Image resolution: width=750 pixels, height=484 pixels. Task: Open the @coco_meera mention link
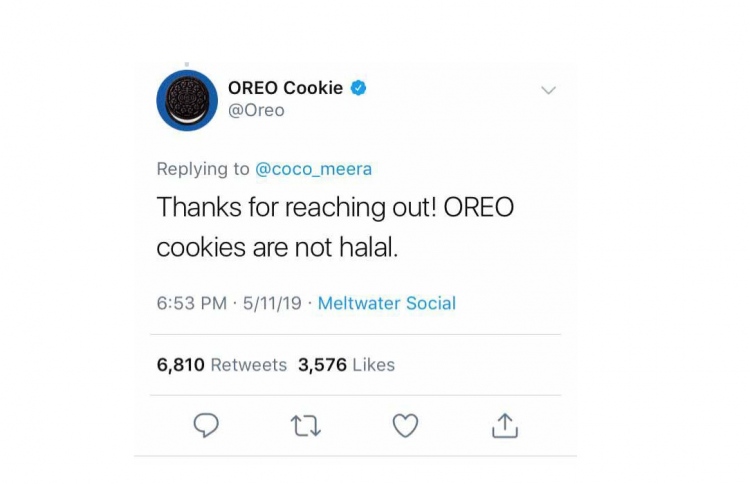click(313, 169)
